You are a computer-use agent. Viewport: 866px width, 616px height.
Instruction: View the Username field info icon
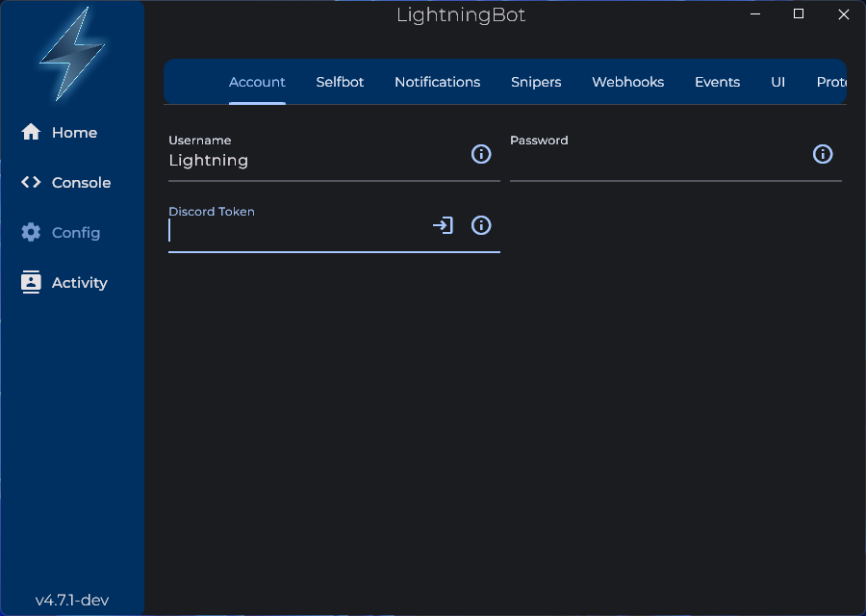481,154
